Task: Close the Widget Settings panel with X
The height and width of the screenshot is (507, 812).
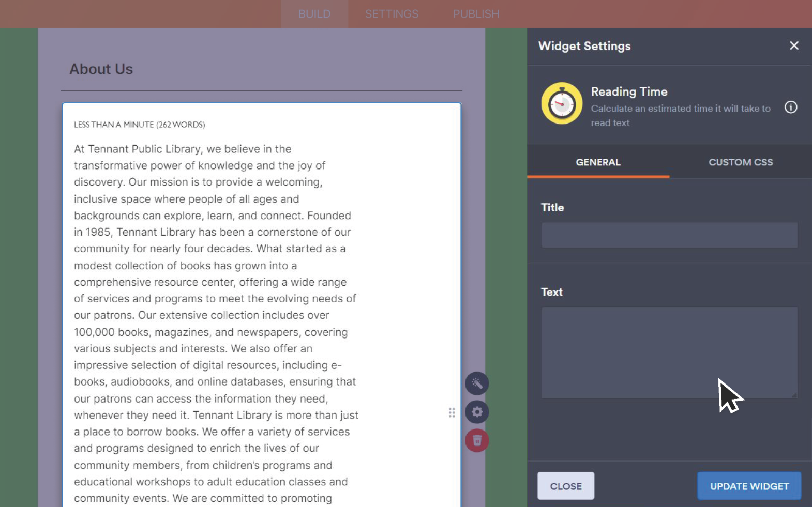Action: pyautogui.click(x=793, y=46)
